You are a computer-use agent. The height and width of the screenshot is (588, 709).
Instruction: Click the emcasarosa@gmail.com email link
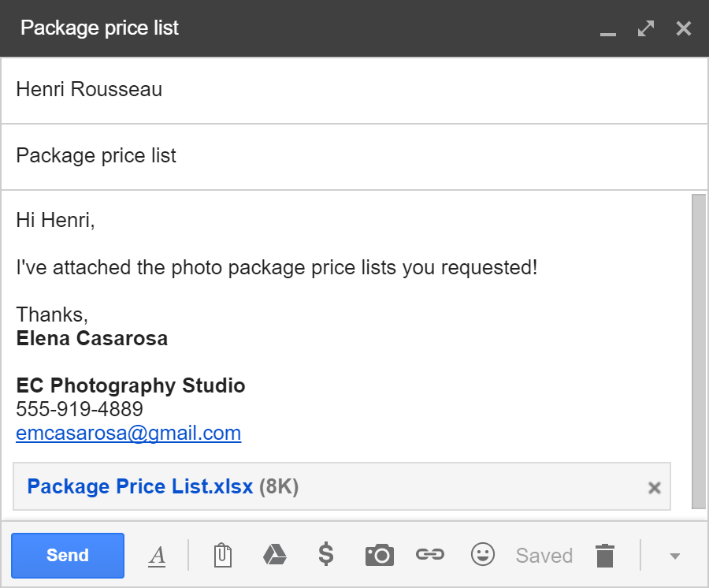click(128, 434)
